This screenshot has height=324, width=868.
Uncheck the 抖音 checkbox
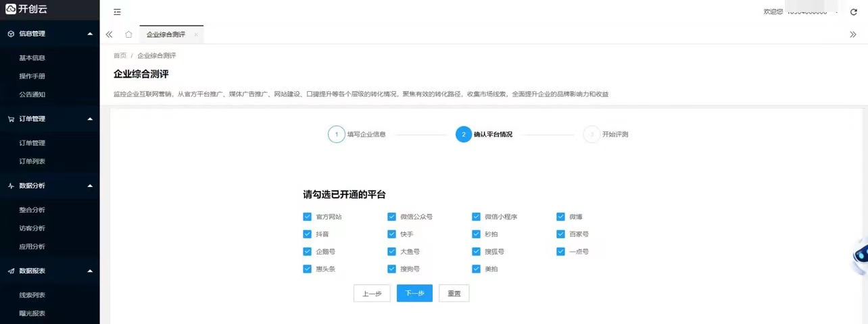[308, 234]
